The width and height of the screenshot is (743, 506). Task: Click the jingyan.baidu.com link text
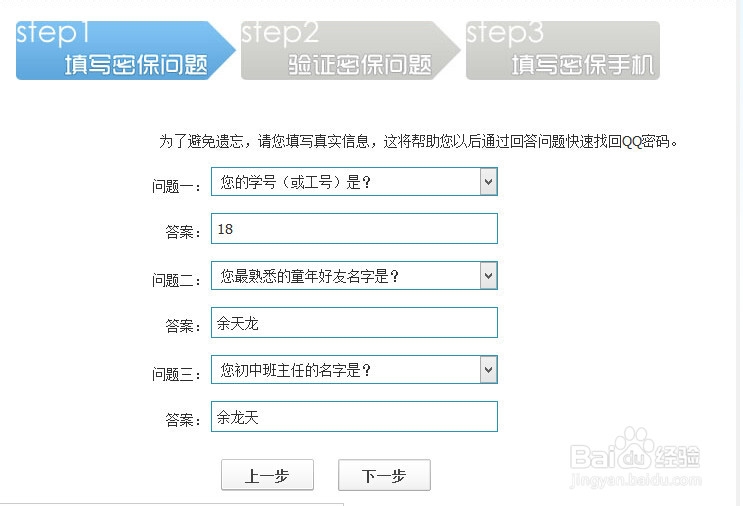click(x=635, y=479)
